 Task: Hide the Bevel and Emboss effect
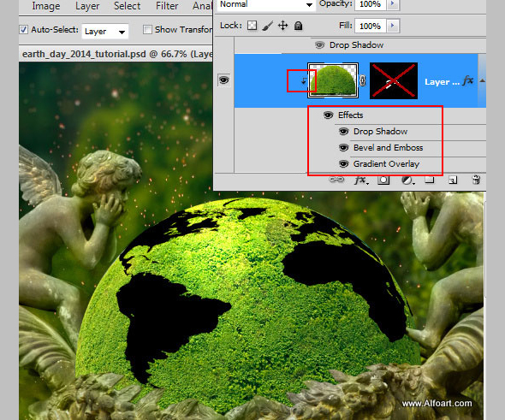(x=343, y=148)
